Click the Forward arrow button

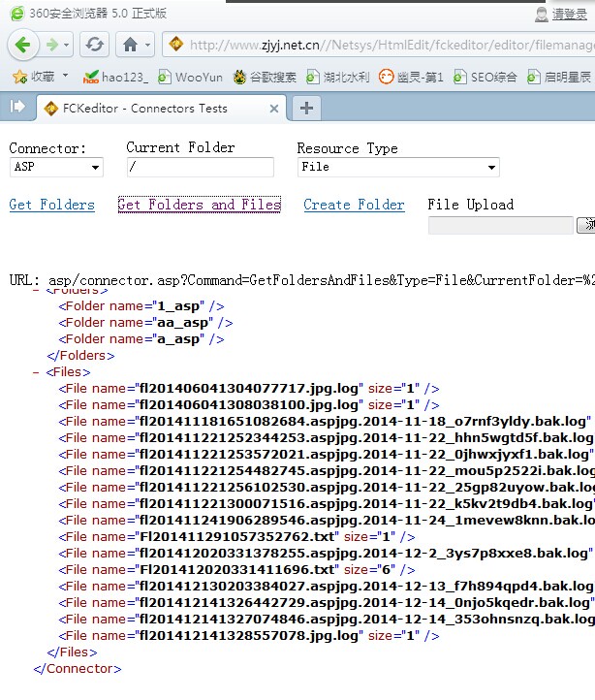point(52,45)
